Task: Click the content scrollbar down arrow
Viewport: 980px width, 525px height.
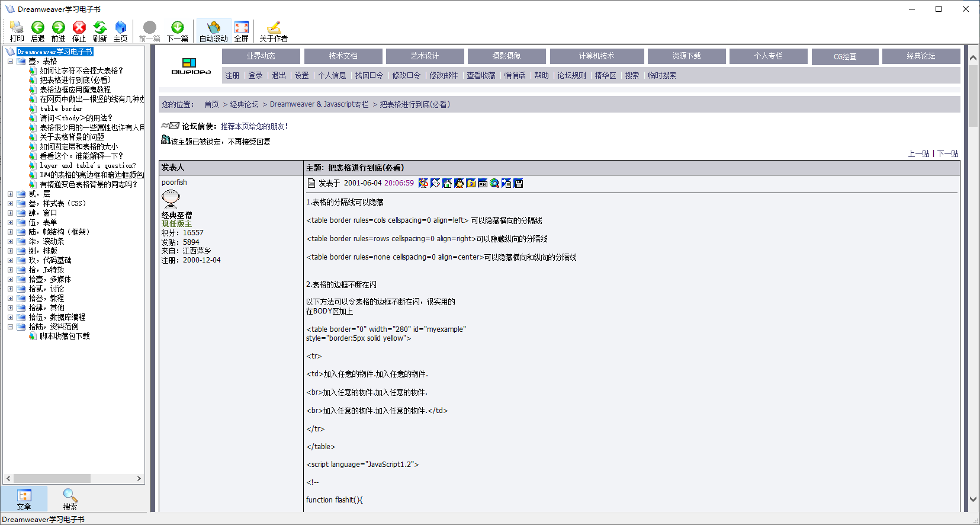Action: [973, 500]
